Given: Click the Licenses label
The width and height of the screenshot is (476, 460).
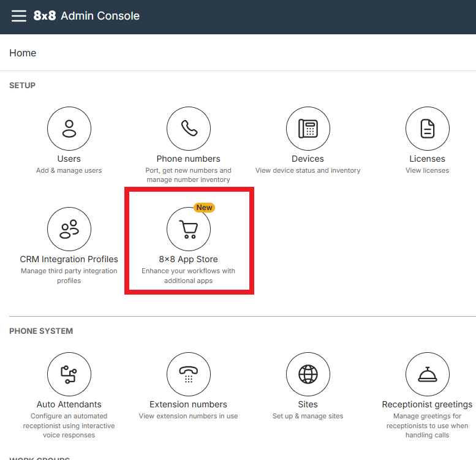Looking at the screenshot, I should coord(427,159).
